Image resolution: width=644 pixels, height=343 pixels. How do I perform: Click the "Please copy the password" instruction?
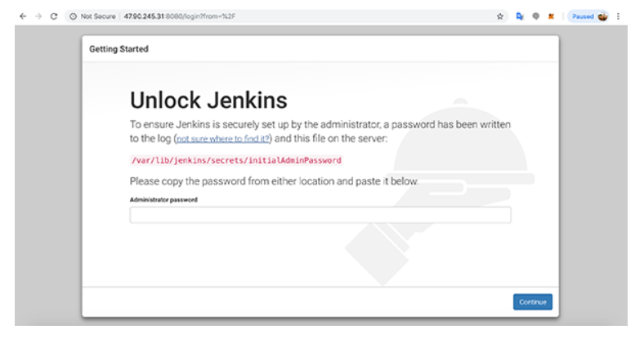274,180
